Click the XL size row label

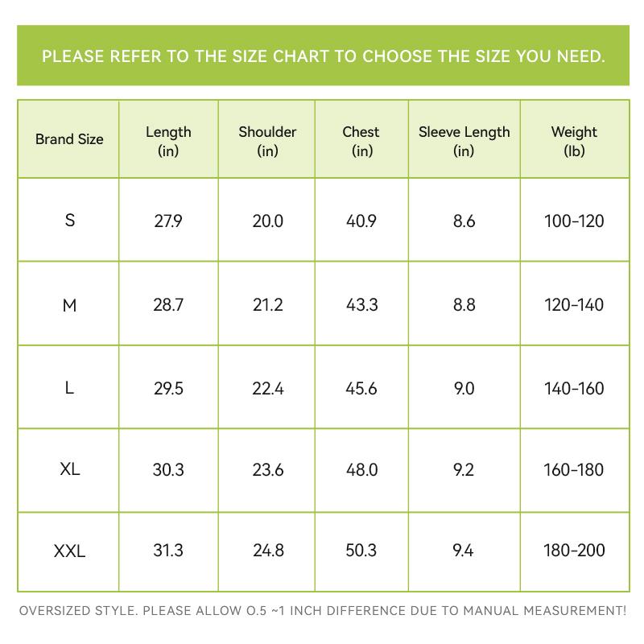(70, 469)
